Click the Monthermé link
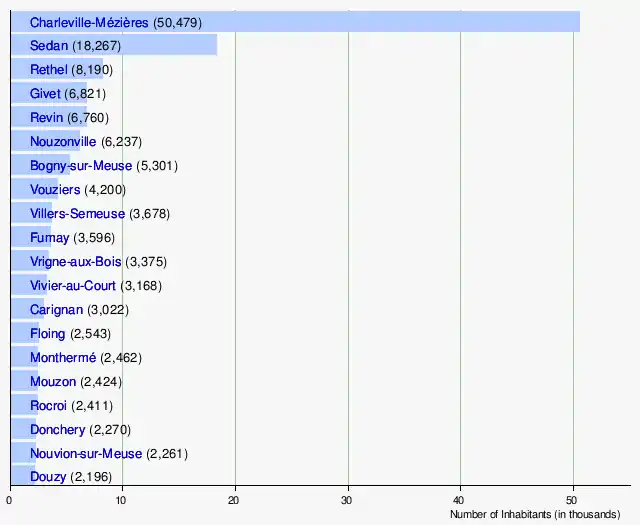This screenshot has width=640, height=525. (63, 358)
